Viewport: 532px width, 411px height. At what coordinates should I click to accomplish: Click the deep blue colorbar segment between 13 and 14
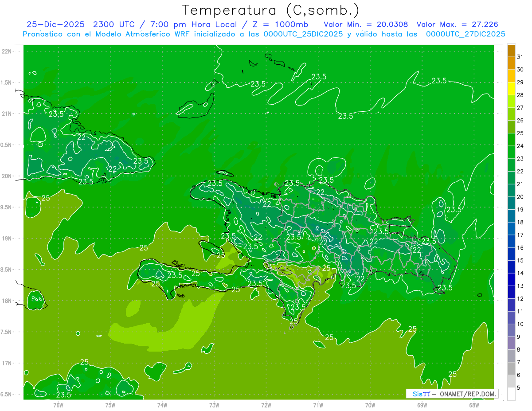point(511,279)
